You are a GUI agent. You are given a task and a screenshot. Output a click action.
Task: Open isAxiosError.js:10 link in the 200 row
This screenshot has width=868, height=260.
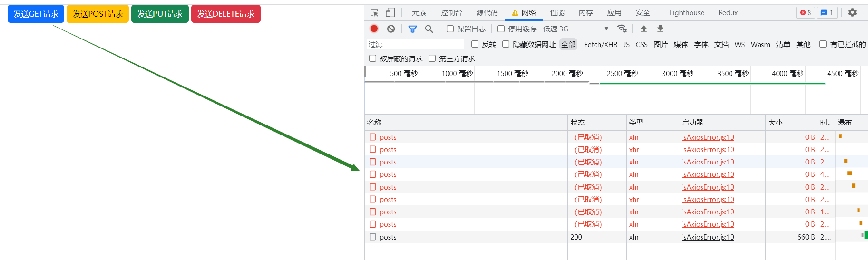pos(708,237)
